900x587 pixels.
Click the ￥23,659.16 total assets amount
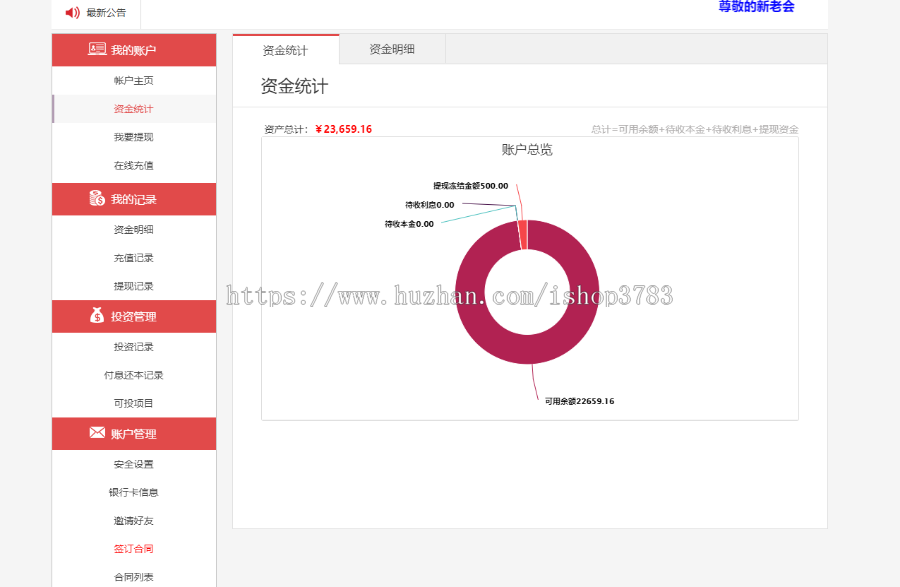[x=343, y=130]
